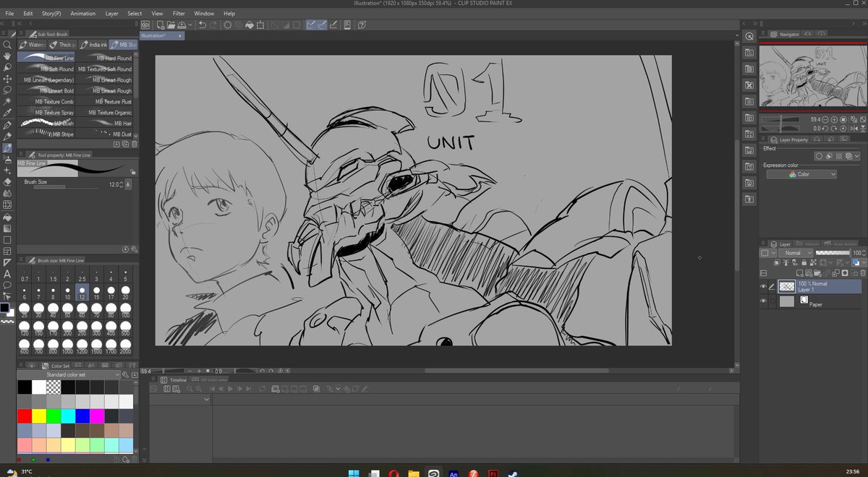Open the Windows Start button
Image resolution: width=868 pixels, height=477 pixels.
pos(354,473)
